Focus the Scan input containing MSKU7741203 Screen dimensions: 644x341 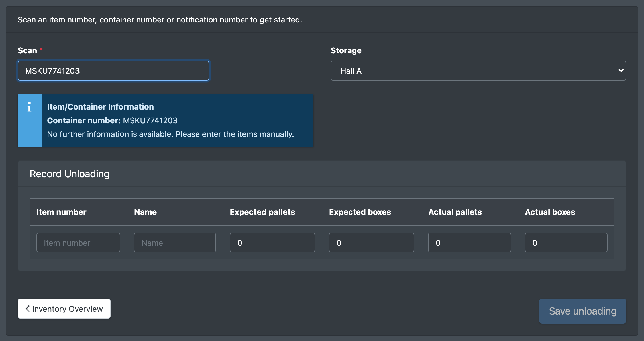(x=113, y=71)
